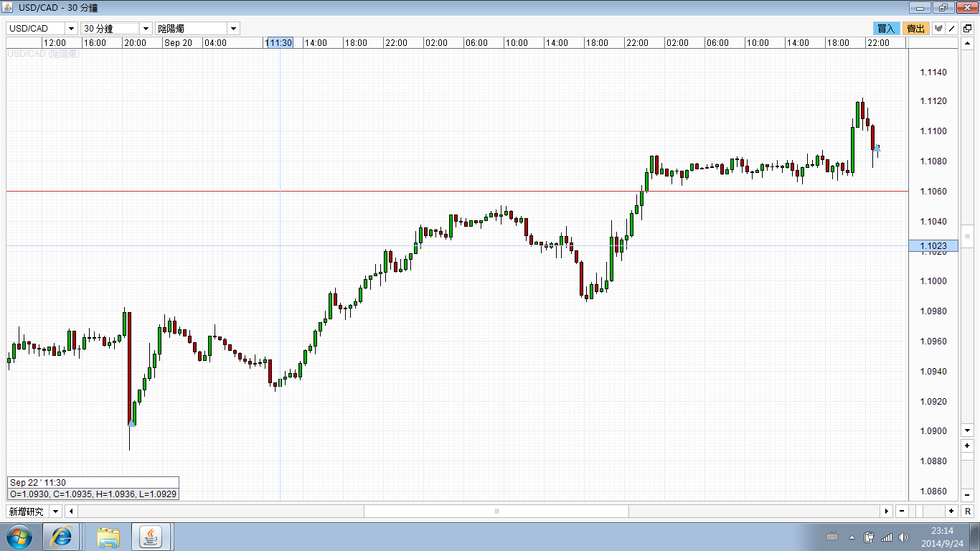Open Windows Explorer from the taskbar
This screenshot has width=980, height=551.
click(x=109, y=537)
